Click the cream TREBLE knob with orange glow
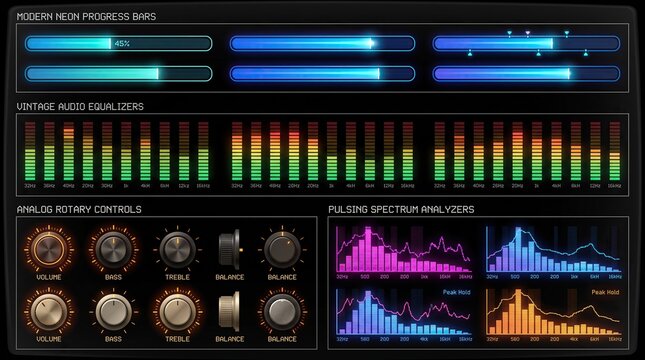Screen dimensions: 645x360 177,311
